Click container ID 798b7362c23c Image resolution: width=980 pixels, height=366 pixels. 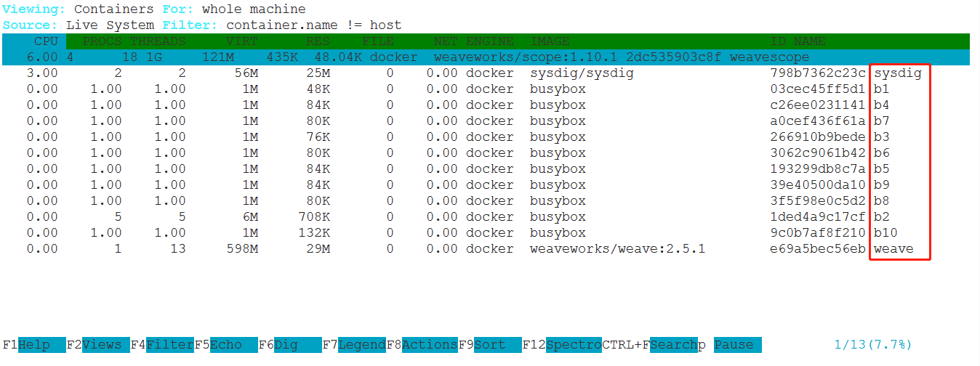[818, 73]
